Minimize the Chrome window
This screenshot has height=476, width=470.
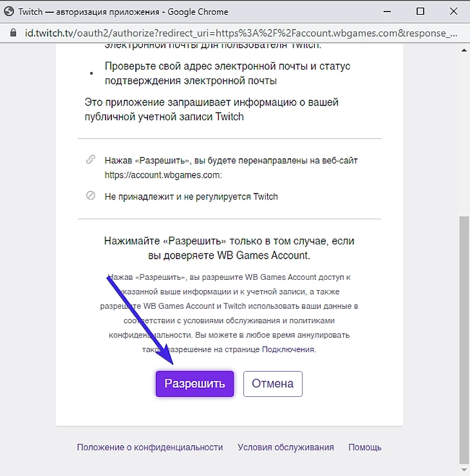387,12
